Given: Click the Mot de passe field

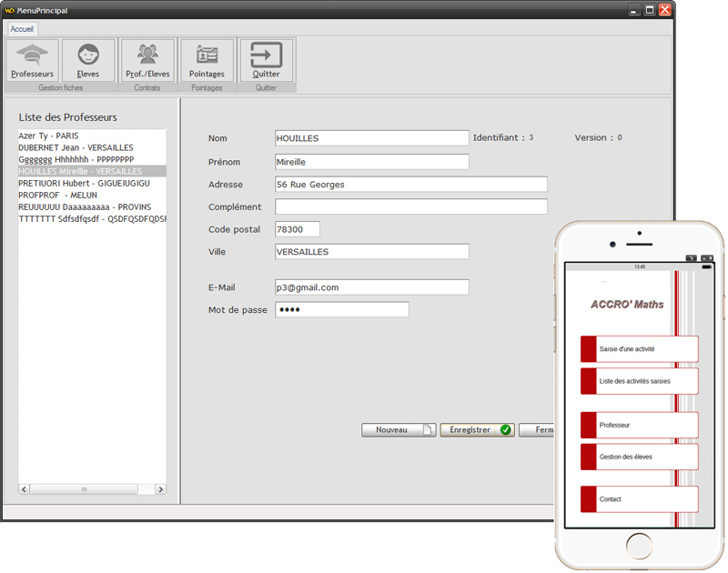Looking at the screenshot, I should 342,310.
